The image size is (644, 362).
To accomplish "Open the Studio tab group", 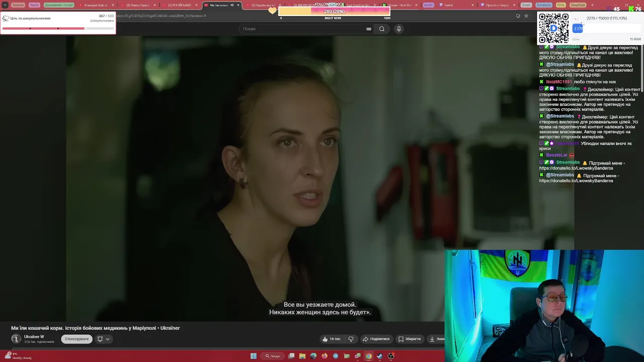I will (x=34, y=5).
